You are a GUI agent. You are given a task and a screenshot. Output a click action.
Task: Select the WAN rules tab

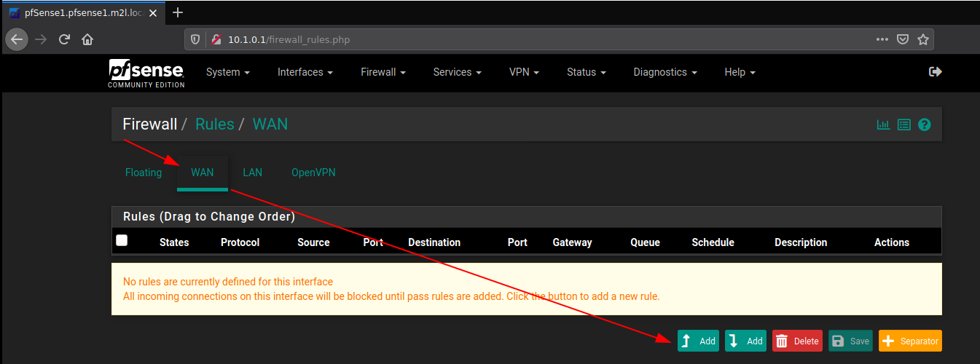[203, 173]
